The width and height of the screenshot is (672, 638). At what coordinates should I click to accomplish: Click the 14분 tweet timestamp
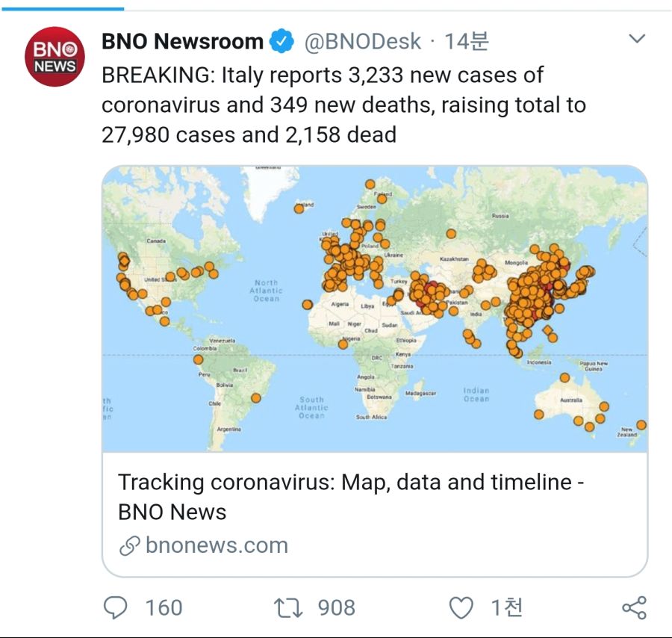[x=467, y=42]
